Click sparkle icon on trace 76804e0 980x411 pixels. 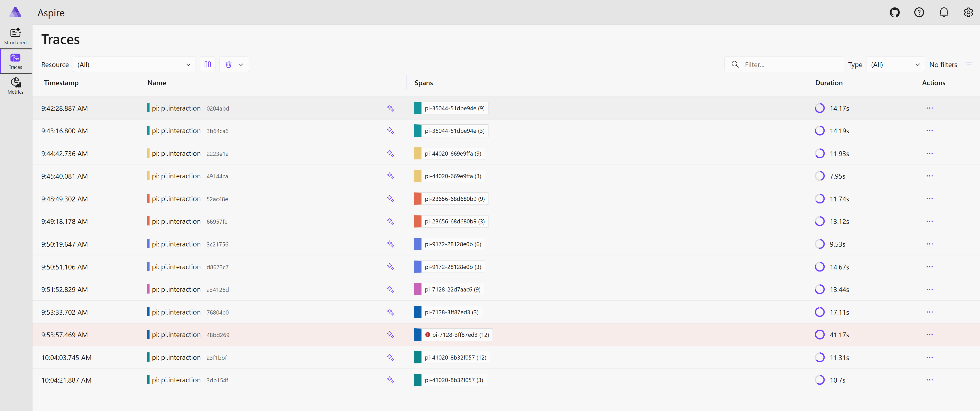[x=390, y=312]
